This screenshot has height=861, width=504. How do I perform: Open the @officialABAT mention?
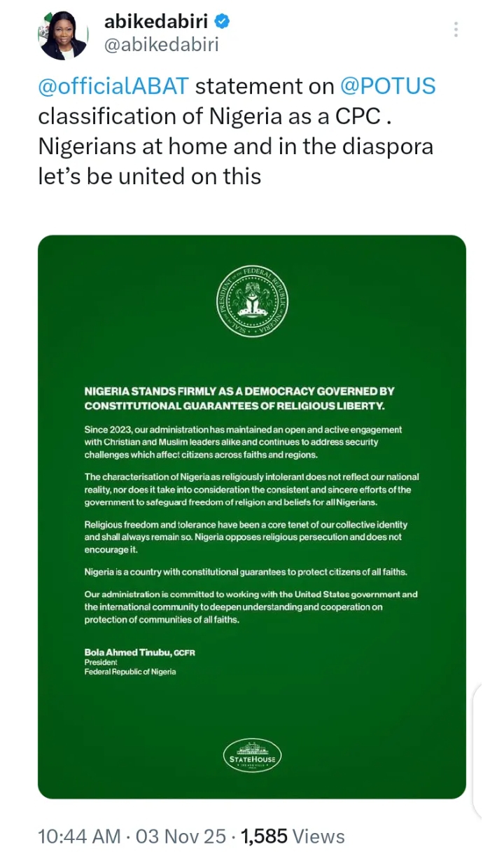click(113, 86)
